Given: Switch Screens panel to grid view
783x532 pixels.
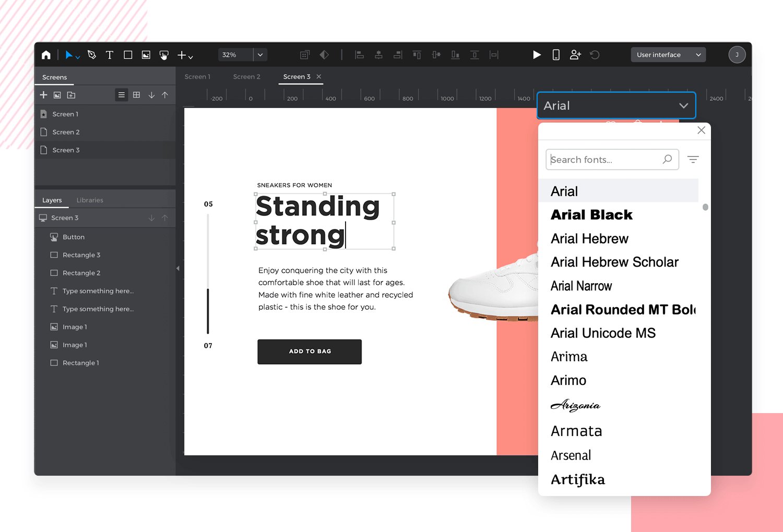Looking at the screenshot, I should click(x=136, y=95).
